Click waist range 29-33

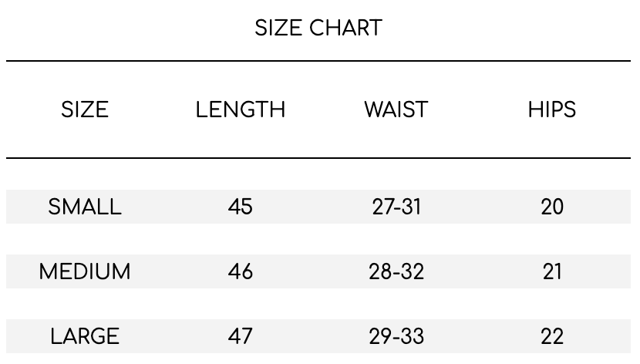click(396, 336)
